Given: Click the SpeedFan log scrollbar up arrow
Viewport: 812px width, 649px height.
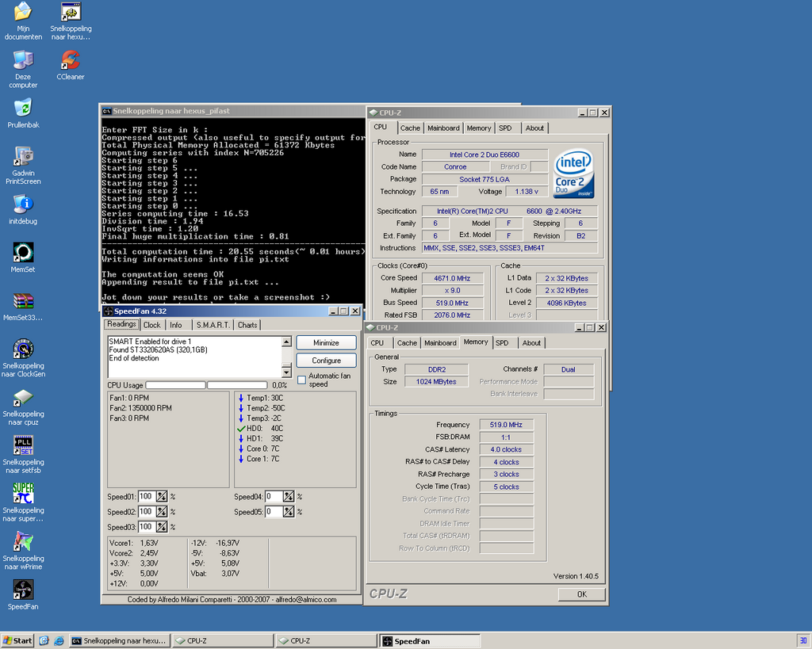Looking at the screenshot, I should [286, 341].
